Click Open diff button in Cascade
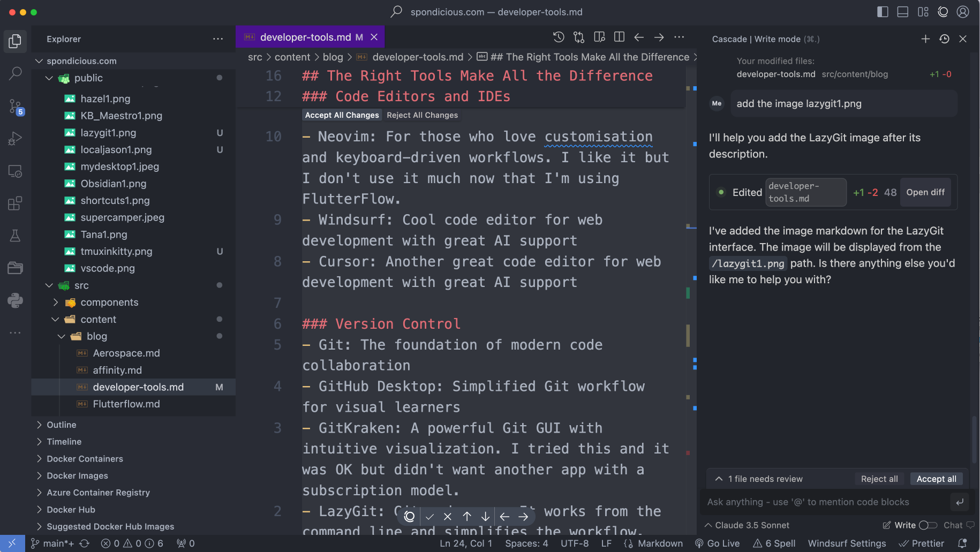 coord(925,192)
